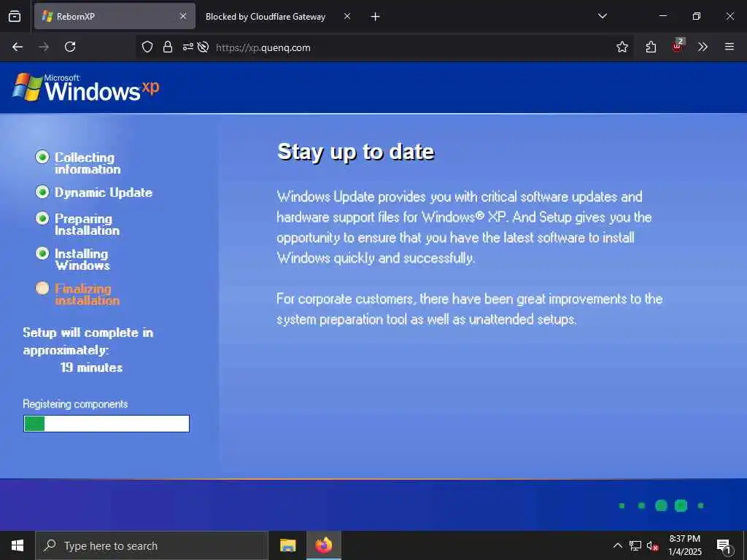Open the Firefox application menu

729,47
